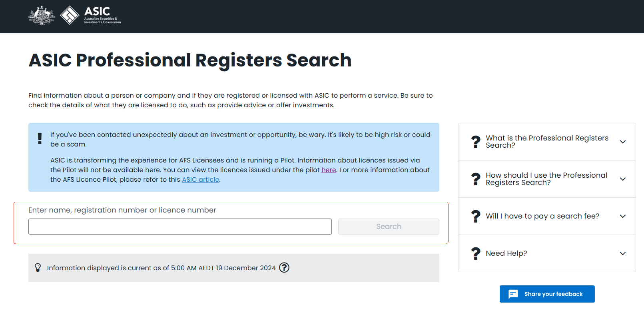The height and width of the screenshot is (323, 644).
Task: Focus the name or licence number field
Action: click(180, 227)
